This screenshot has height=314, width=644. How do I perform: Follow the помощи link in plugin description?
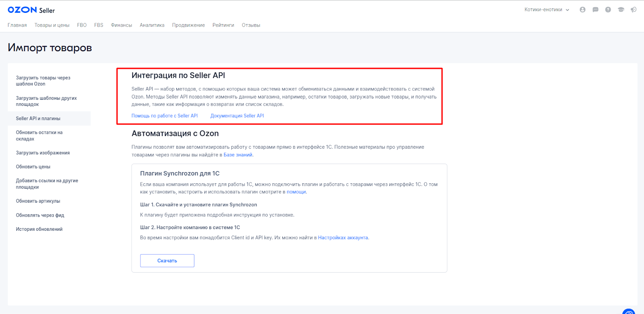pos(296,192)
